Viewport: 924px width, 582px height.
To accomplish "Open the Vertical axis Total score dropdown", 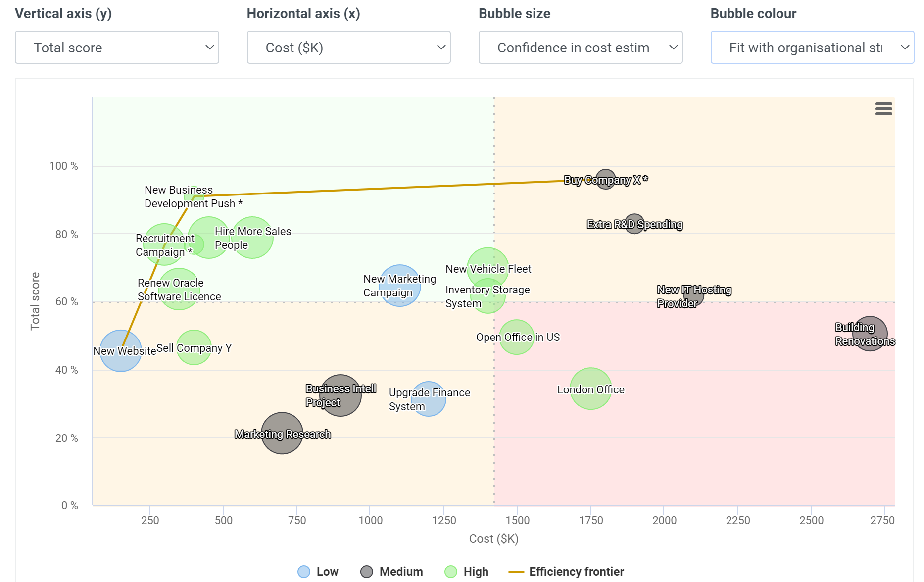I will (117, 48).
